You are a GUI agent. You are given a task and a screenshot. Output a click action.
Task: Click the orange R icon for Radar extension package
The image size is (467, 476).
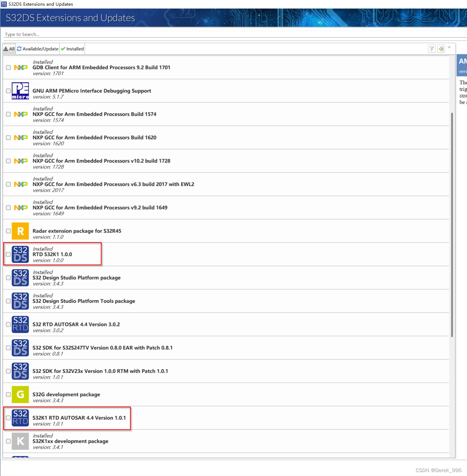click(20, 231)
